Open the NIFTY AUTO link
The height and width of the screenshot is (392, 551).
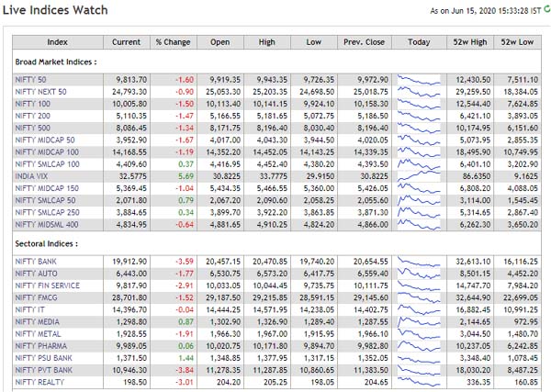click(36, 274)
